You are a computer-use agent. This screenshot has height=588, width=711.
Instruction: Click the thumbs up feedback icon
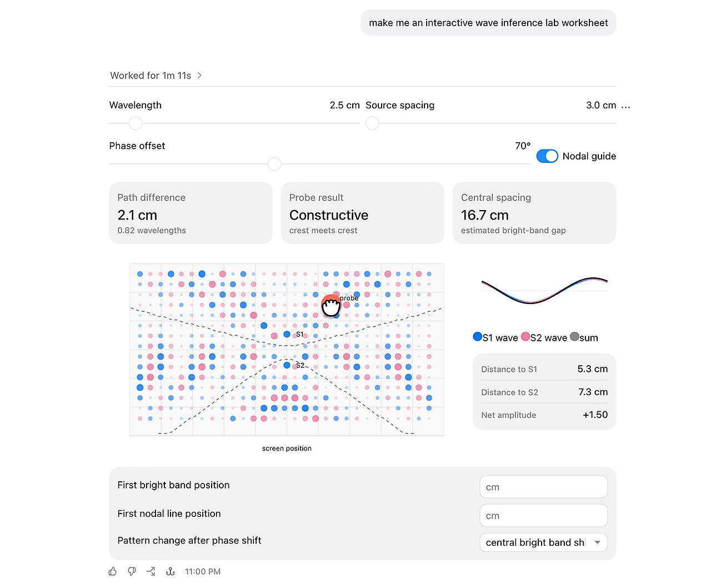[113, 571]
